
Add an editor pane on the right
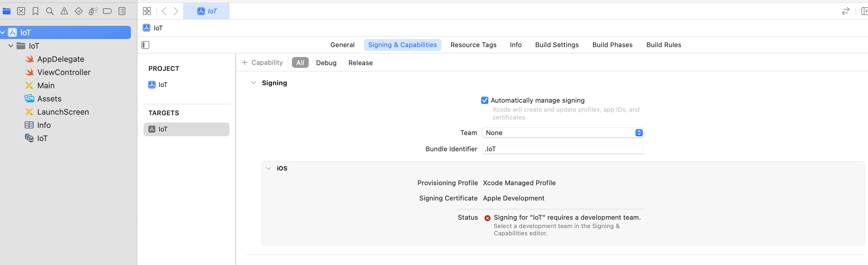864,11
